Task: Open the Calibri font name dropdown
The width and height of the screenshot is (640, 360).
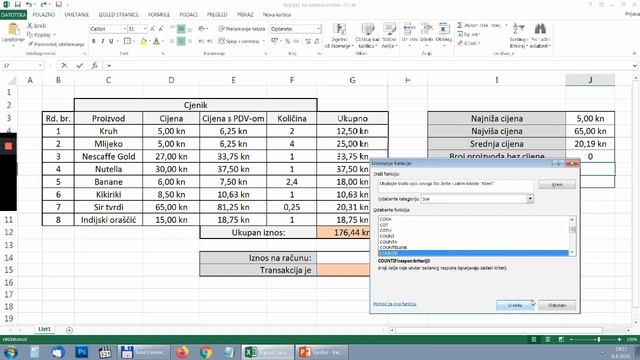Action: point(124,29)
